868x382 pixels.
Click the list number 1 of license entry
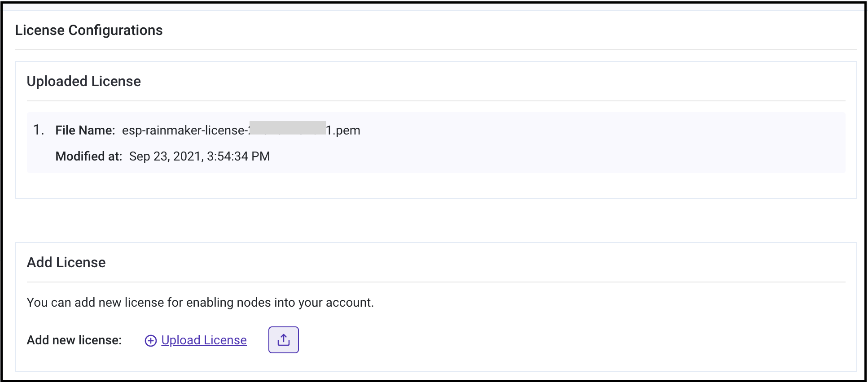[x=38, y=130]
